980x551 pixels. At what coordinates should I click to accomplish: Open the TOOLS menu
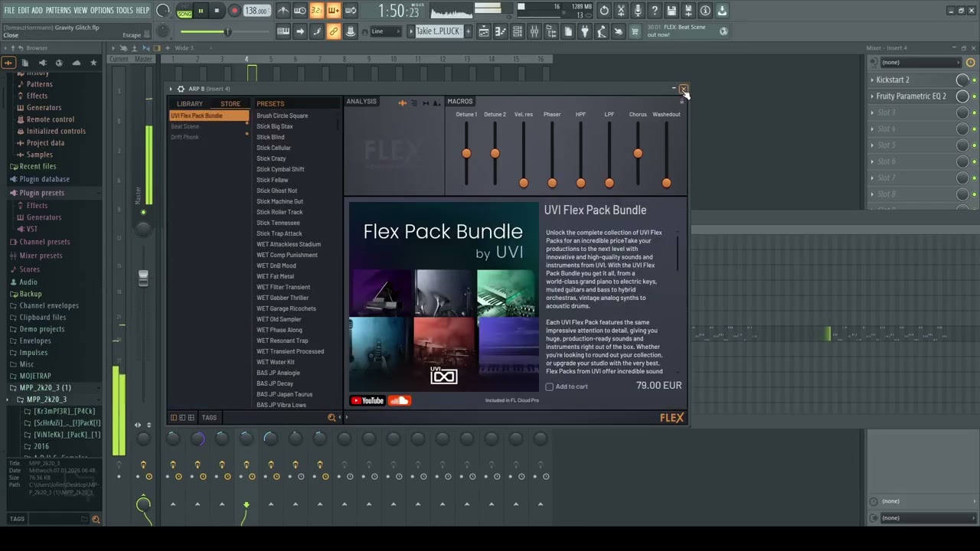(125, 11)
